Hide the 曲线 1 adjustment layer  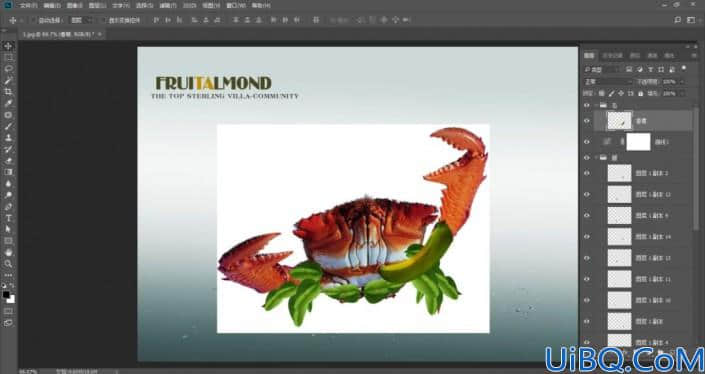(586, 142)
